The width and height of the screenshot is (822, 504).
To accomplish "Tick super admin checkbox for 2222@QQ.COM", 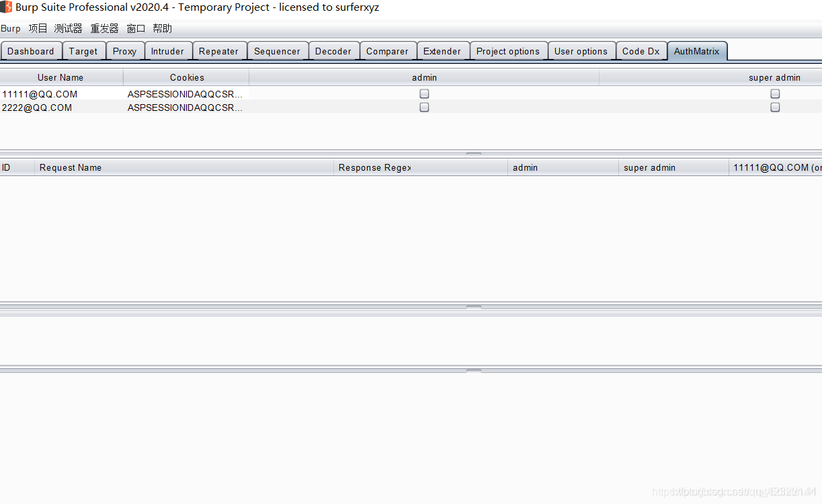I will [775, 108].
